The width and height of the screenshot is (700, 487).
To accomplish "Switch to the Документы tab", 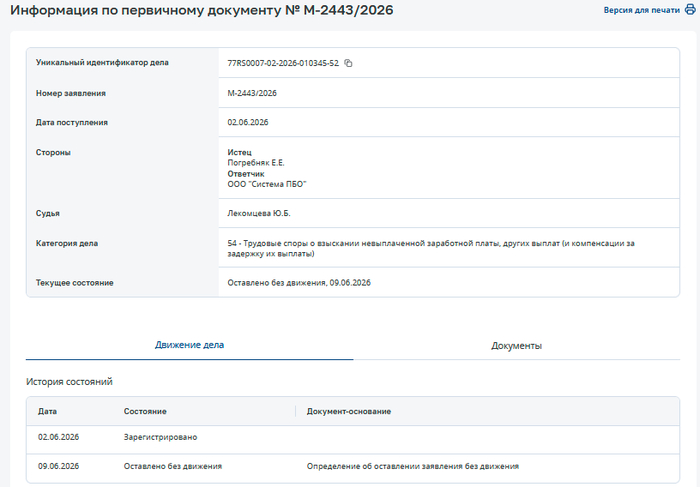I will 517,345.
